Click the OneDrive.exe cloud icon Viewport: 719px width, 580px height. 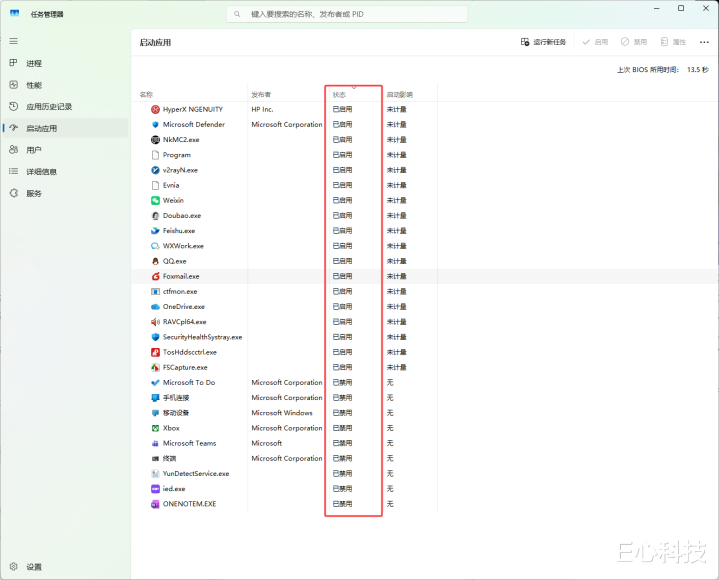coord(155,307)
